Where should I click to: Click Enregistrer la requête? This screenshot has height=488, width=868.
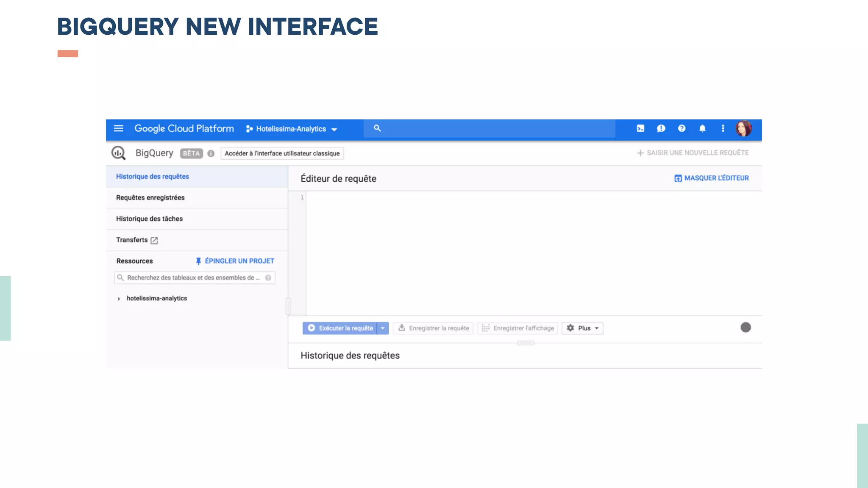click(x=433, y=328)
